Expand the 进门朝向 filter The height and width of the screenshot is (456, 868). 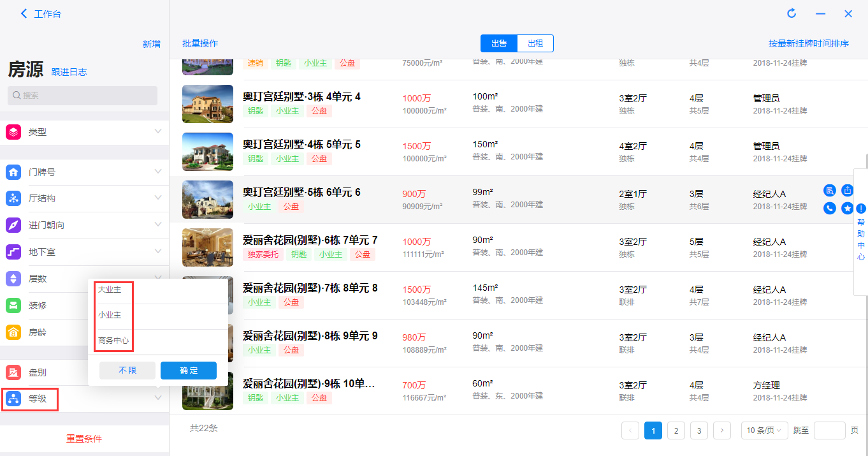point(158,224)
